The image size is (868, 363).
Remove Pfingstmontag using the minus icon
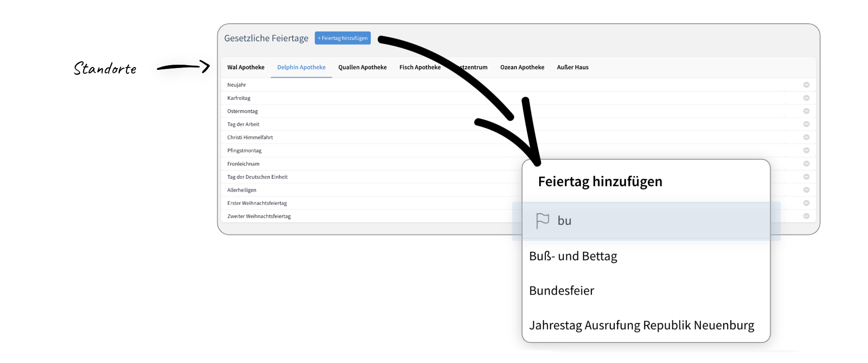pos(806,150)
